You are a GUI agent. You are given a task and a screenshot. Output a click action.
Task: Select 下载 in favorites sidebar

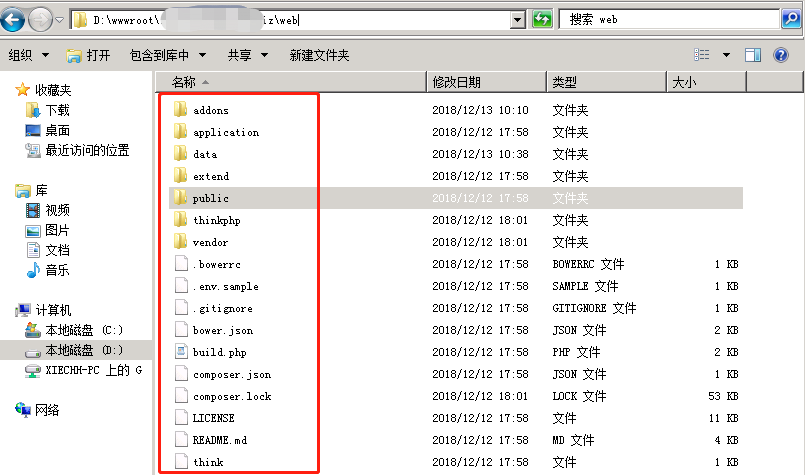click(57, 110)
